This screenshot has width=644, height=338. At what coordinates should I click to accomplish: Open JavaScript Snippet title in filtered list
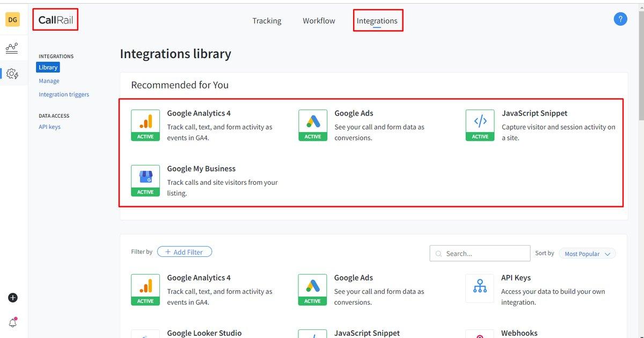(367, 333)
